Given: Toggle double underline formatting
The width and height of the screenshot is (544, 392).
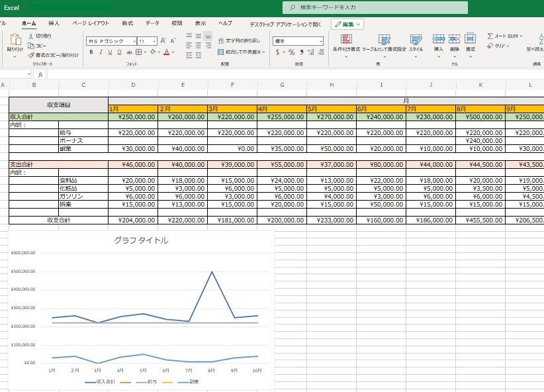Looking at the screenshot, I should [119, 52].
